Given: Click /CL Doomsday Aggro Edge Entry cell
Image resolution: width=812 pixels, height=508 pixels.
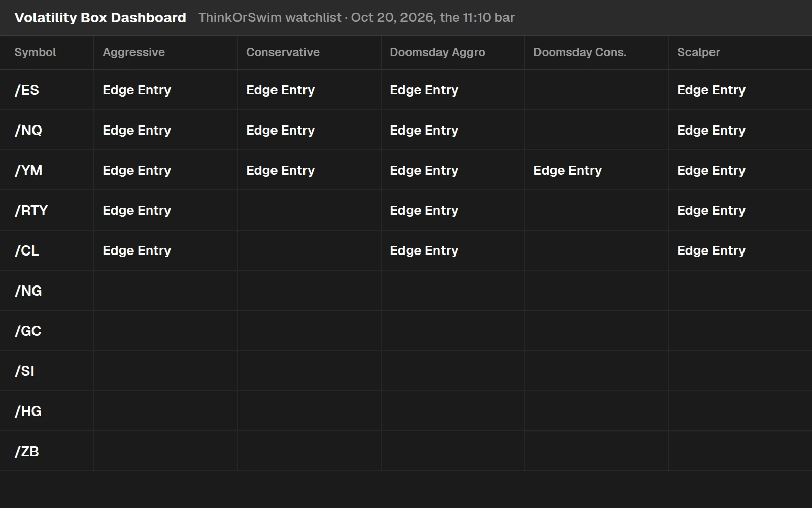Looking at the screenshot, I should point(453,250).
